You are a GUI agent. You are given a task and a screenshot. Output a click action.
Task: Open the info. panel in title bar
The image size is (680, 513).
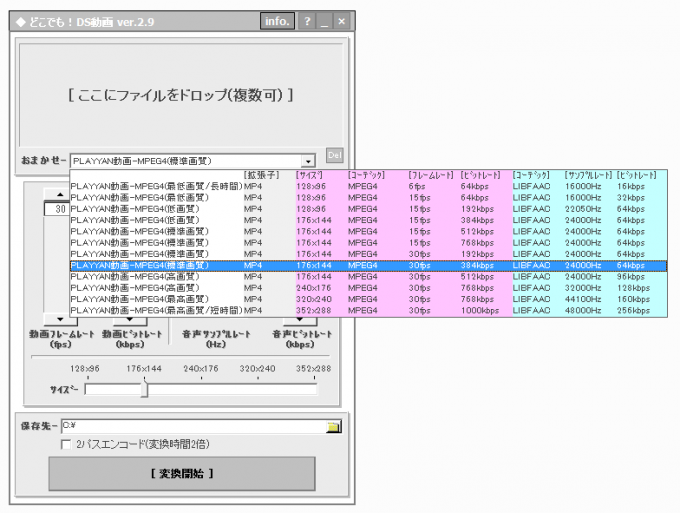[x=277, y=21]
